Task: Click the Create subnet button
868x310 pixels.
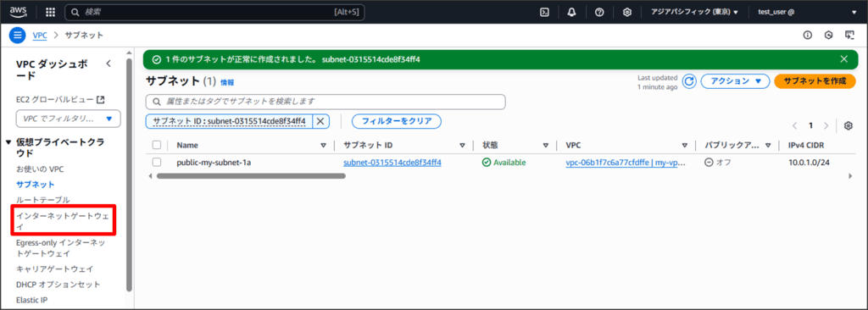Action: [815, 81]
